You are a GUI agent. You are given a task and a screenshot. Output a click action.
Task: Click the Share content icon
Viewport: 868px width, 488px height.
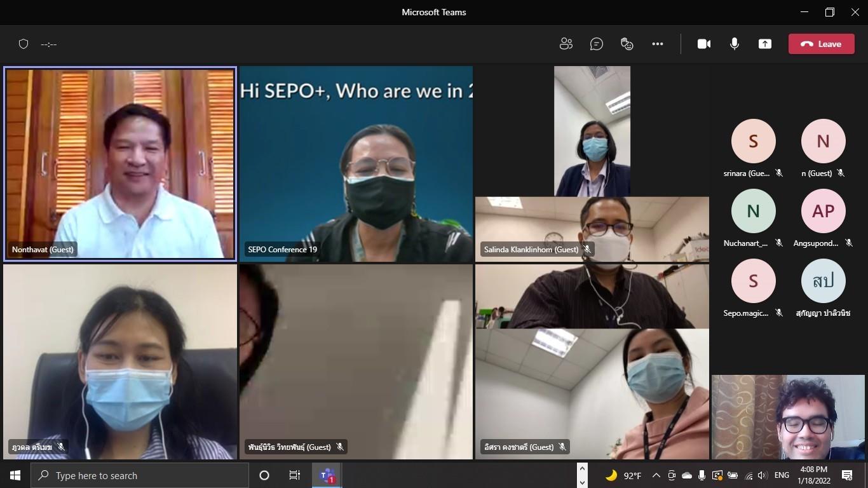765,44
